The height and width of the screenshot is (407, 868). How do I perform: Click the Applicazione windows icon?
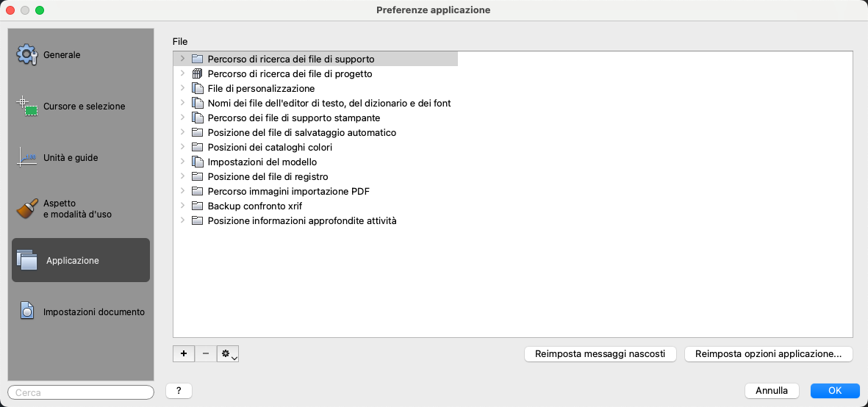(x=27, y=260)
